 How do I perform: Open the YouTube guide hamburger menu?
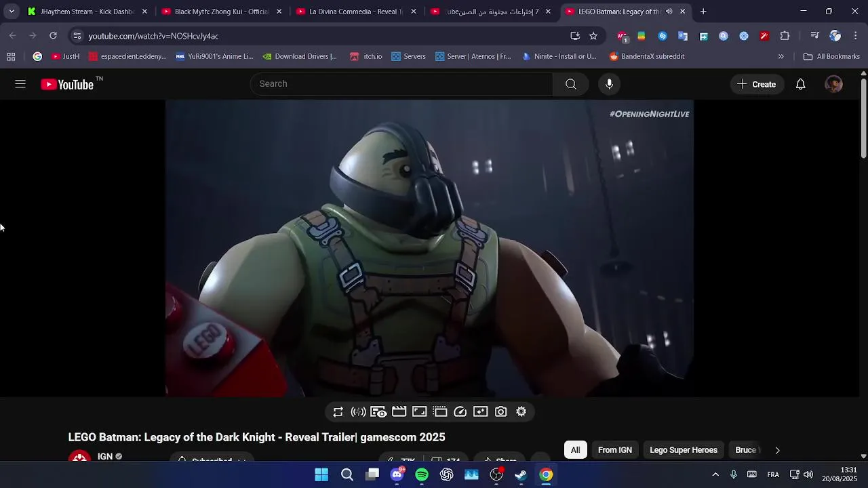(20, 84)
